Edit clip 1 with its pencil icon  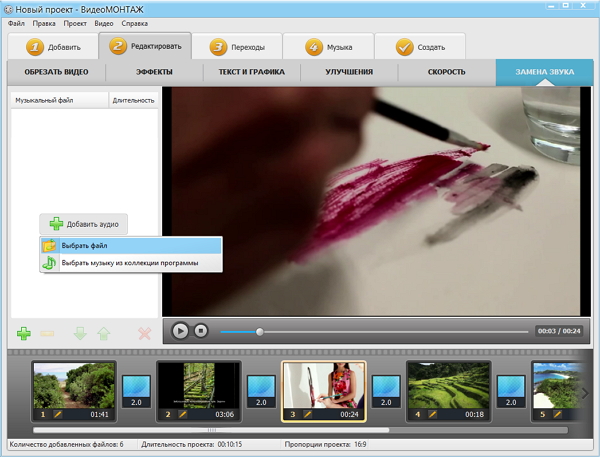tap(58, 414)
